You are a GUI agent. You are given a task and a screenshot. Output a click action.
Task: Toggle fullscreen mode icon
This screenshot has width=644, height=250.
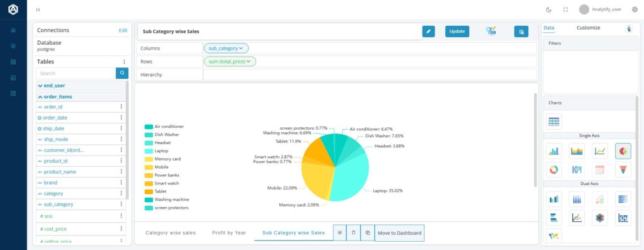click(565, 9)
